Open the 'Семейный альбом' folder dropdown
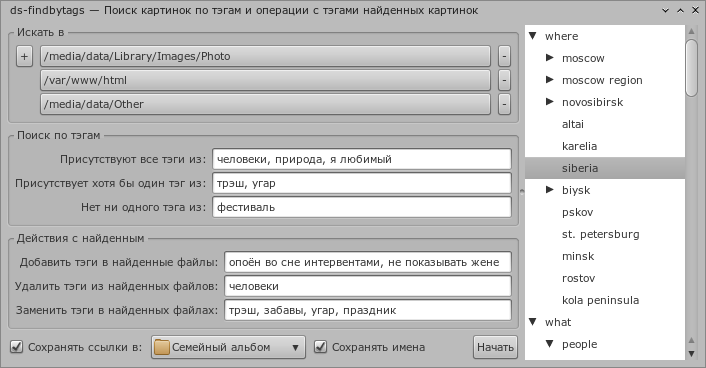The height and width of the screenshot is (368, 706). 228,347
